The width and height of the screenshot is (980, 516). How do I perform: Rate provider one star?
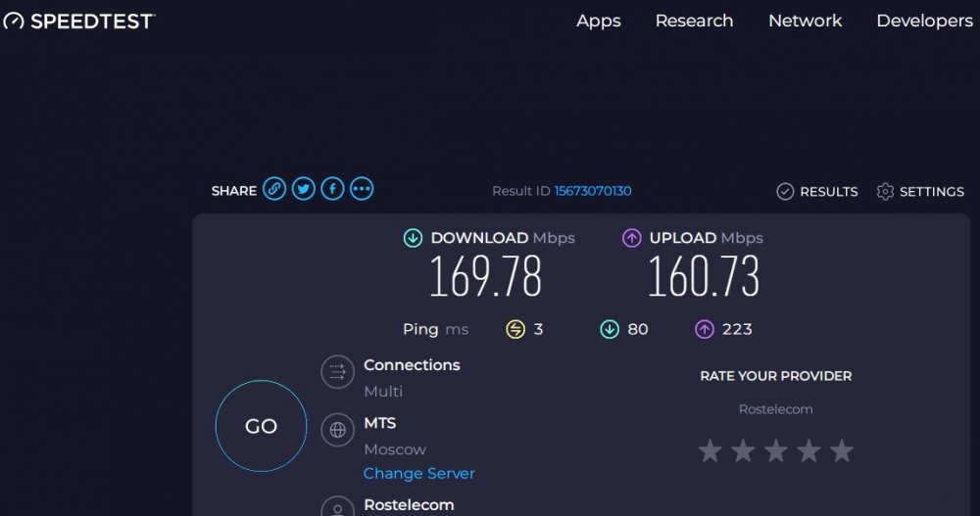point(710,451)
